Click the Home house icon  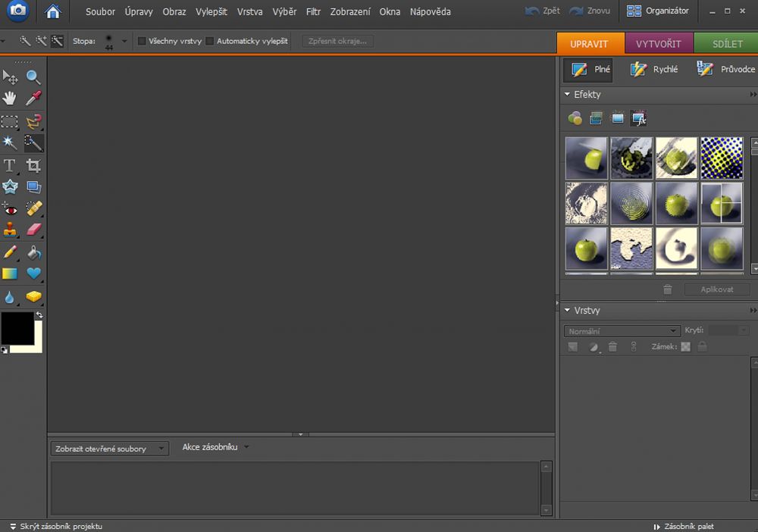[52, 11]
